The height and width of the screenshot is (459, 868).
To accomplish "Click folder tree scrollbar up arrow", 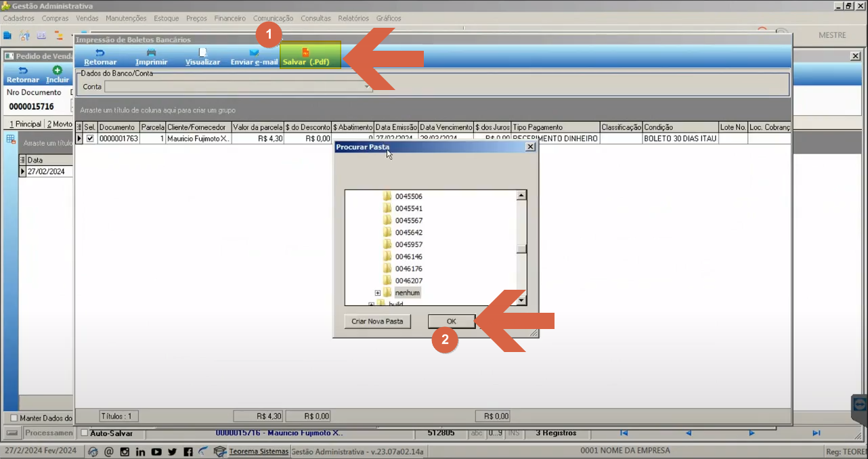I will (x=521, y=196).
